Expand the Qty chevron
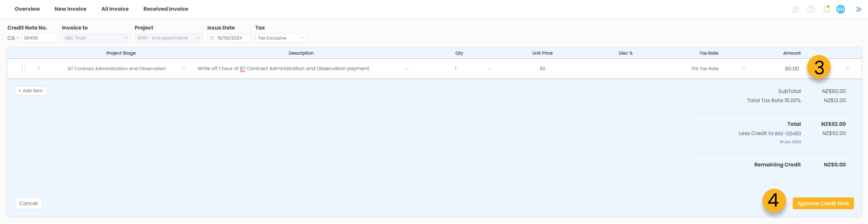The width and height of the screenshot is (868, 224). click(x=489, y=69)
